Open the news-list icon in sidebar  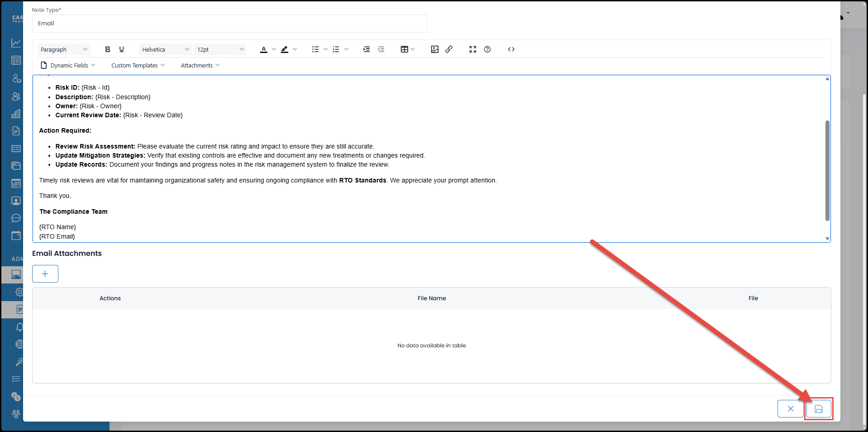pos(16,61)
